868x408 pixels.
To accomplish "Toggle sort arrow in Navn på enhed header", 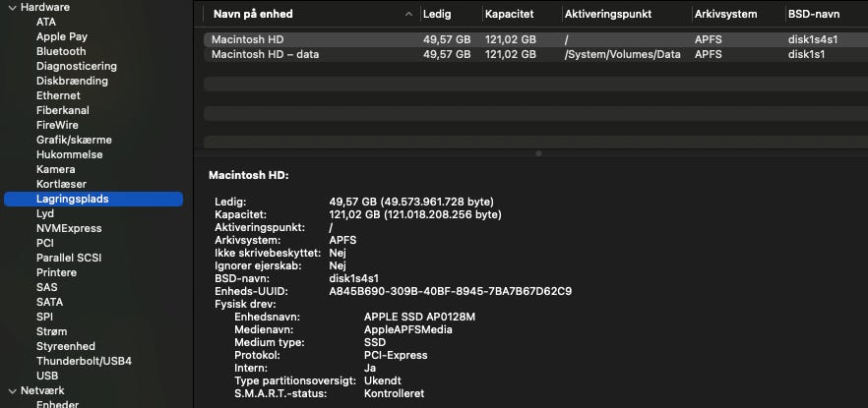I will pos(409,15).
